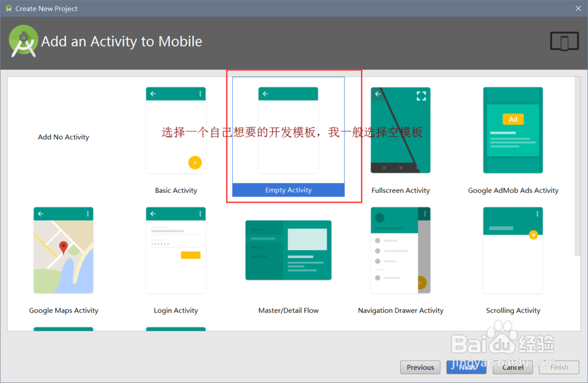The height and width of the screenshot is (383, 588).
Task: Click the Google AdMob Ads Activity label
Action: coord(513,191)
